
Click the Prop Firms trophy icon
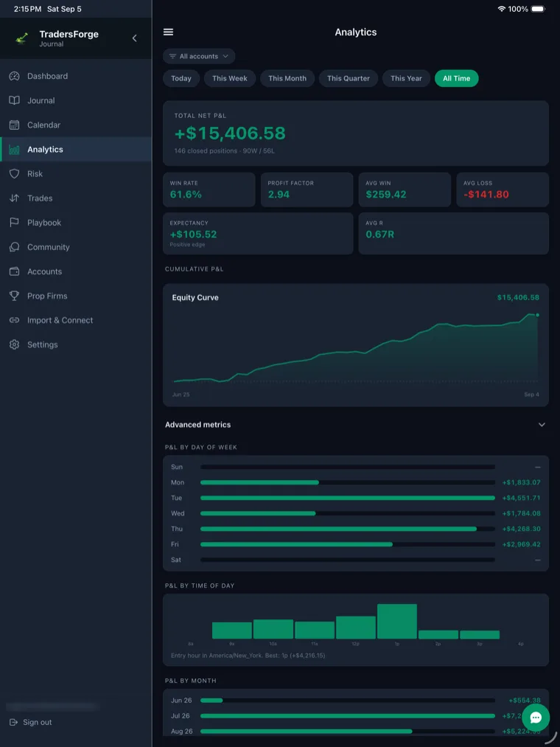point(14,296)
